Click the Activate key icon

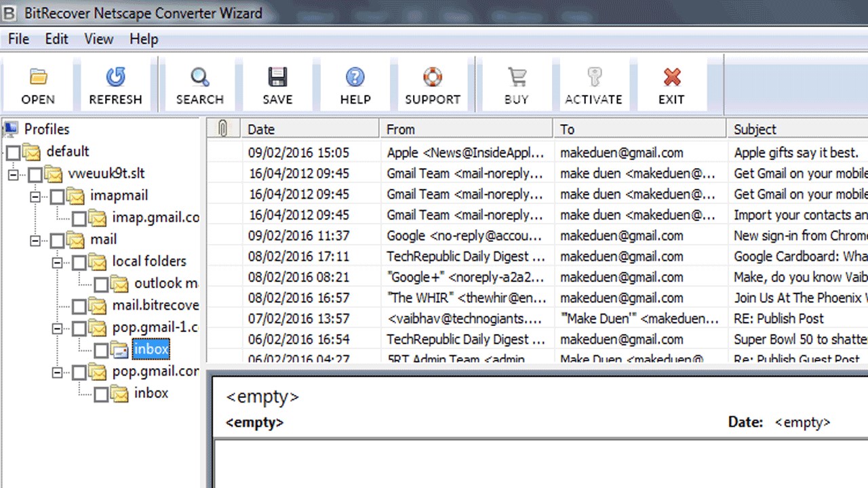593,77
